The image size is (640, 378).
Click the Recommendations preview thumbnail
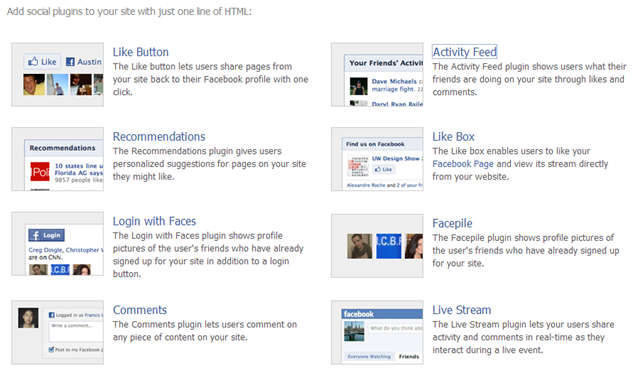(58, 159)
